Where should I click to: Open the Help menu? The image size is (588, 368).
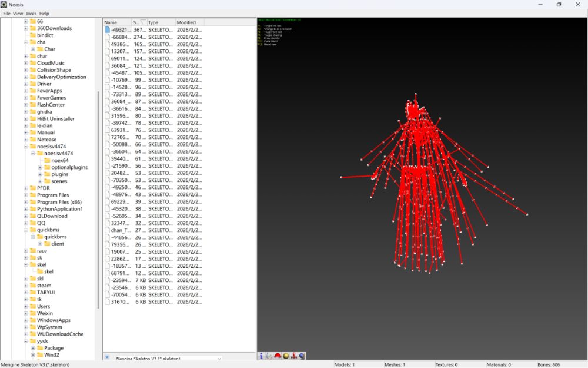click(x=44, y=14)
